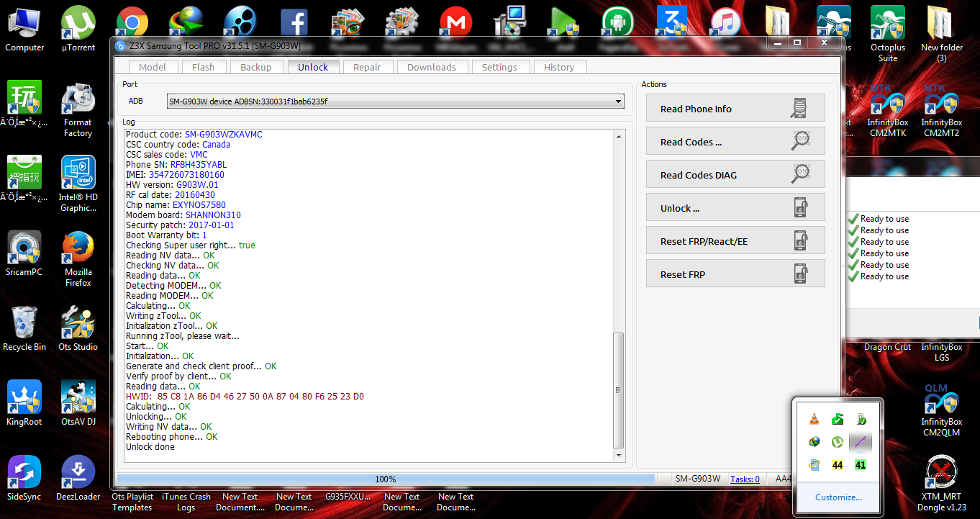Click Customize... in the tray popup

tap(838, 497)
